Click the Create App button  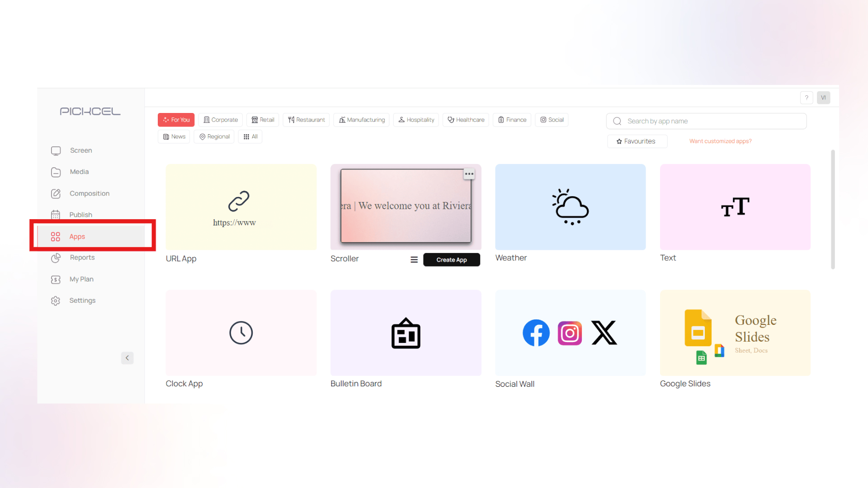(451, 258)
